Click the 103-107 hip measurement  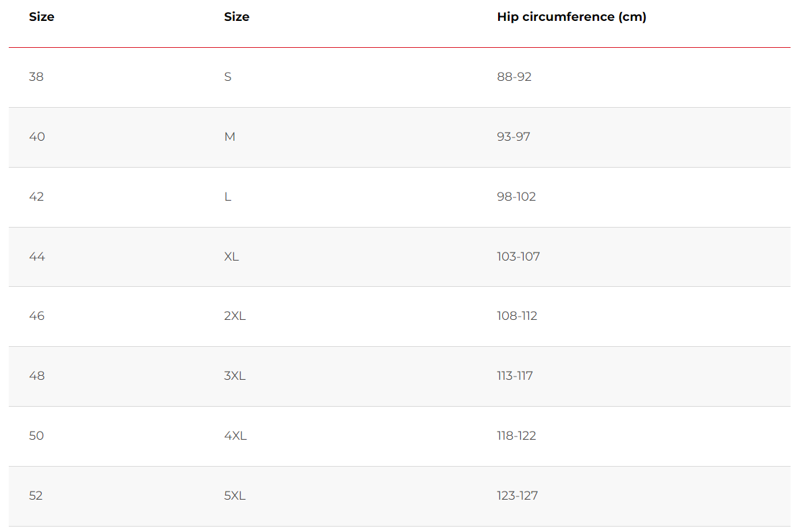(518, 257)
